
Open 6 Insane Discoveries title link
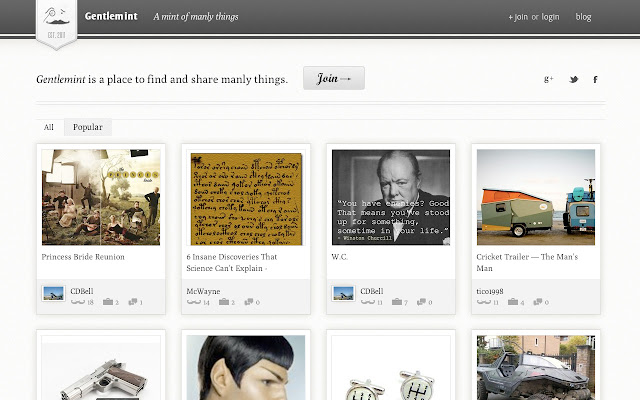[x=232, y=262]
